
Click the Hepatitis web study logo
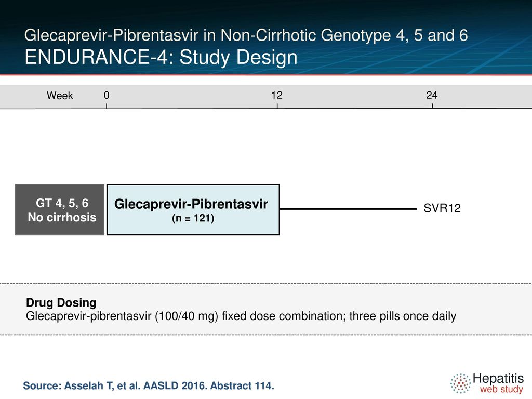click(x=487, y=383)
